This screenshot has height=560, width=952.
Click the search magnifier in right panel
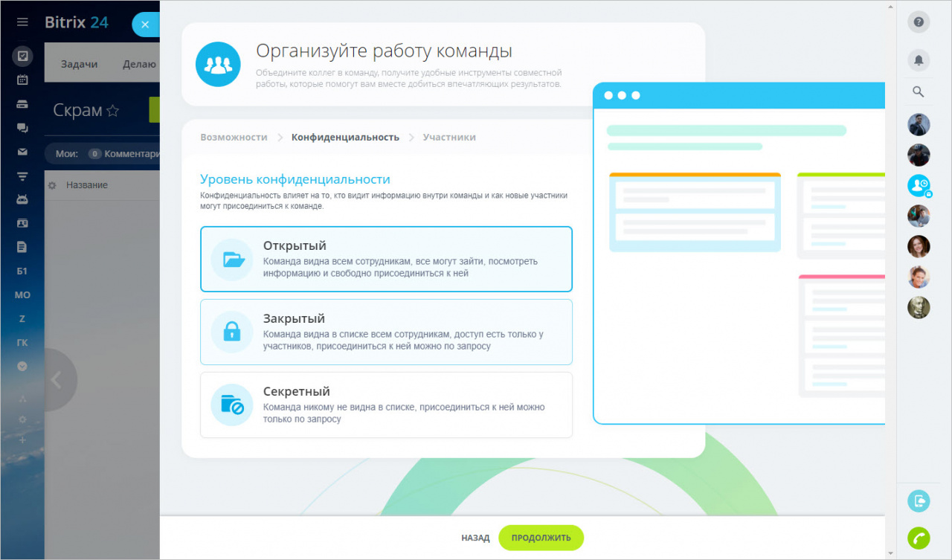[x=919, y=92]
